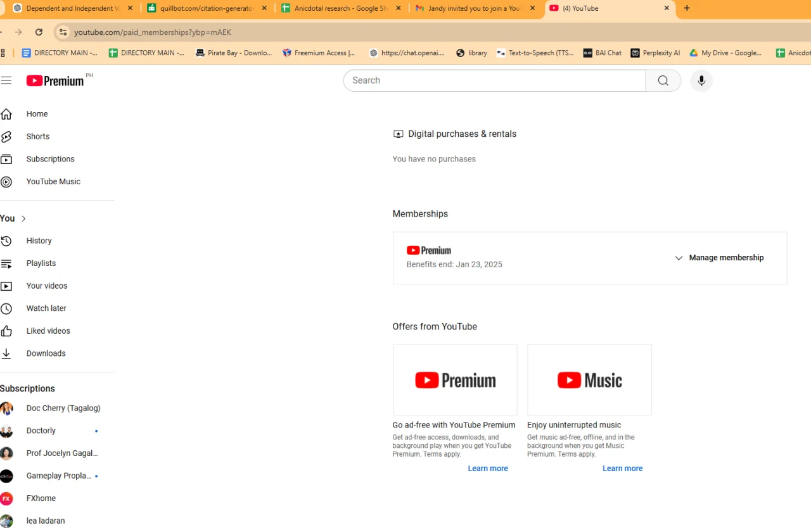The height and width of the screenshot is (532, 811).
Task: Expand the You section
Action: 13,218
